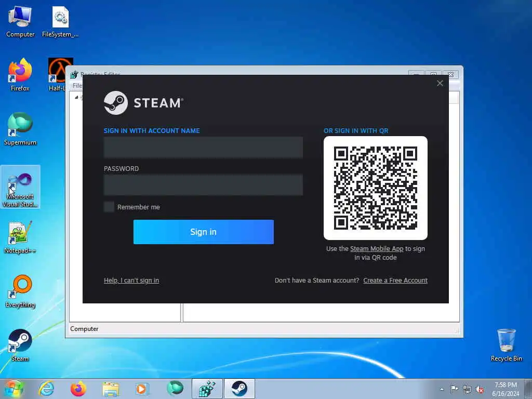Switch to Steam taskbar button
Screen dimensions: 532x399
point(240,389)
